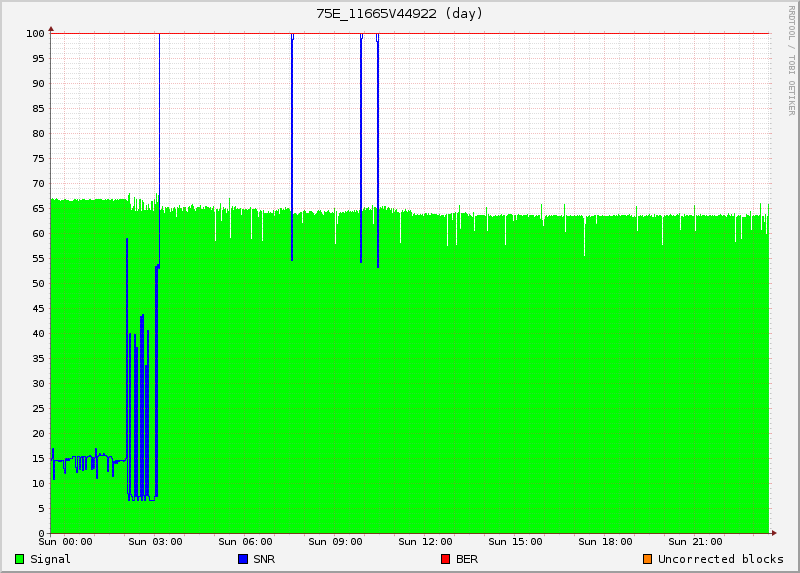
Task: Click the '5' value on the y-axis
Action: (x=41, y=509)
